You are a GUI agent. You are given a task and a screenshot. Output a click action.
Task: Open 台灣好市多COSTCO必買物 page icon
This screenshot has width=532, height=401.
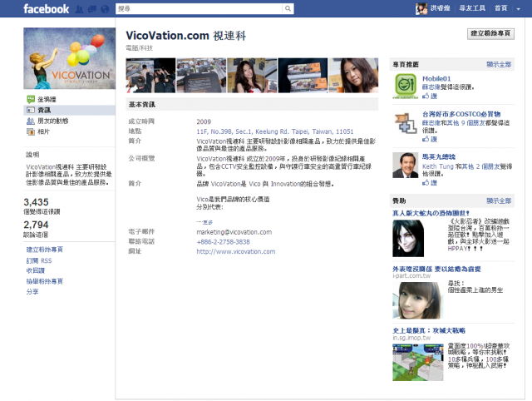(406, 123)
